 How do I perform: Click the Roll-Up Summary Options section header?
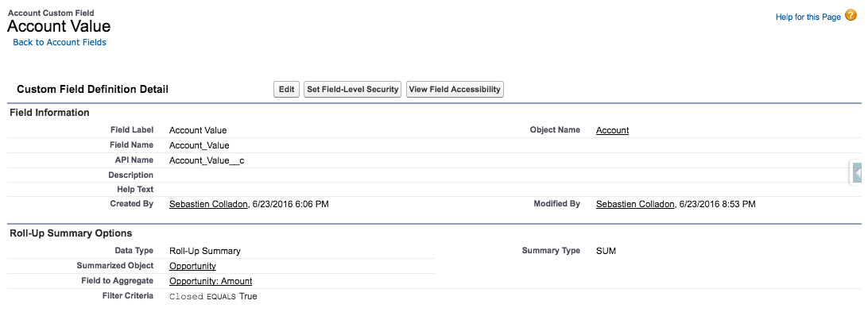pos(71,233)
